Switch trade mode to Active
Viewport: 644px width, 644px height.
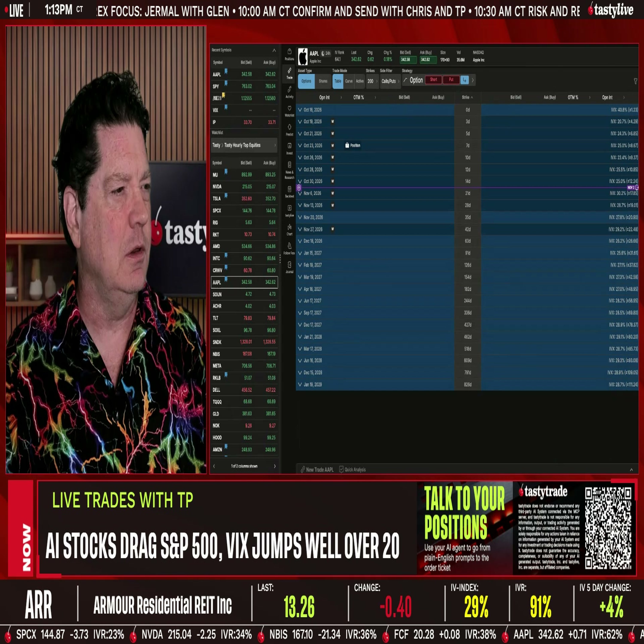tap(360, 81)
